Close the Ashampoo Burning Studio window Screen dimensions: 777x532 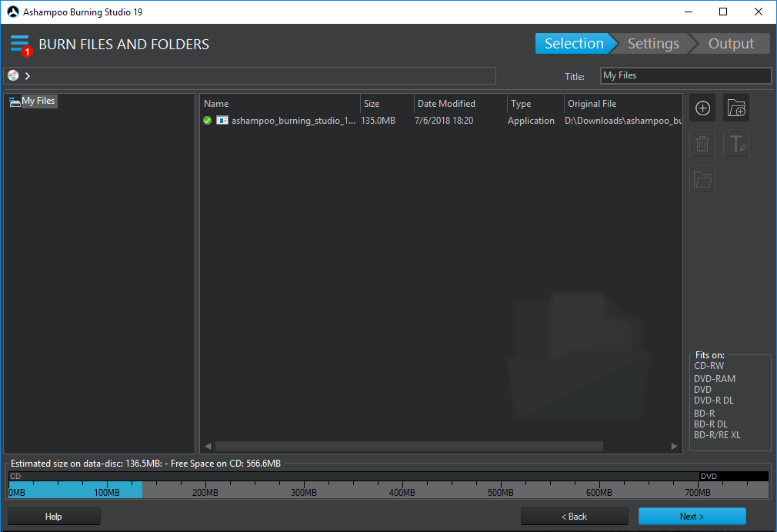pyautogui.click(x=759, y=12)
